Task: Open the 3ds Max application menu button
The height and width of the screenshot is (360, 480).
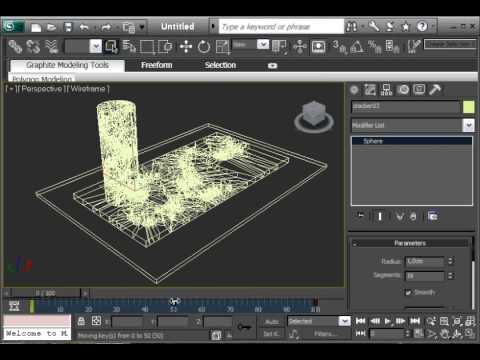Action: pos(12,26)
